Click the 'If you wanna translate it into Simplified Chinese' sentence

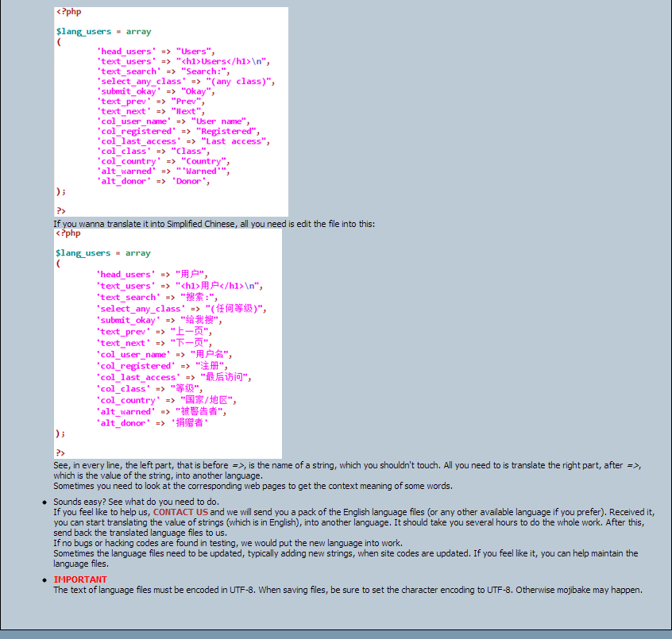pos(214,224)
